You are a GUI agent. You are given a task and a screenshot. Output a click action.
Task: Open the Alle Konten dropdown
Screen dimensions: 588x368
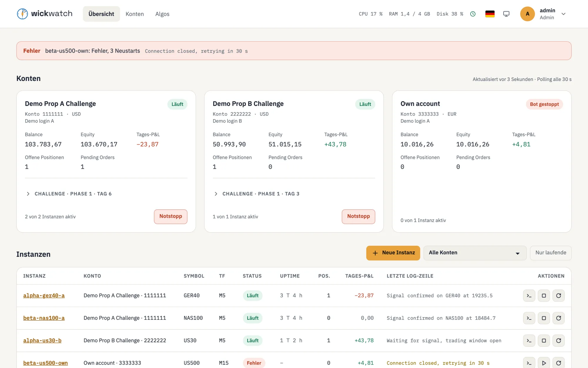coord(475,253)
